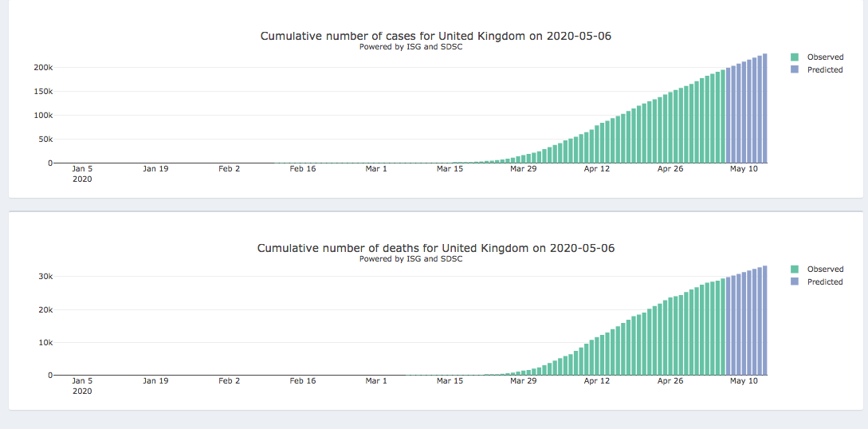Hide Observed series in the deaths chart legend
868x429 pixels.
click(x=824, y=270)
